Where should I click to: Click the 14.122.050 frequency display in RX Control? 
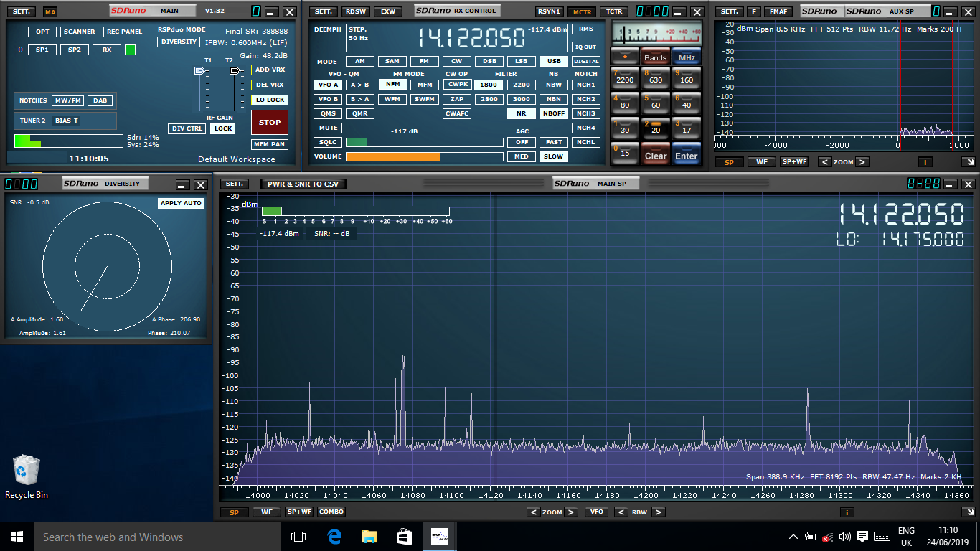[x=471, y=37]
